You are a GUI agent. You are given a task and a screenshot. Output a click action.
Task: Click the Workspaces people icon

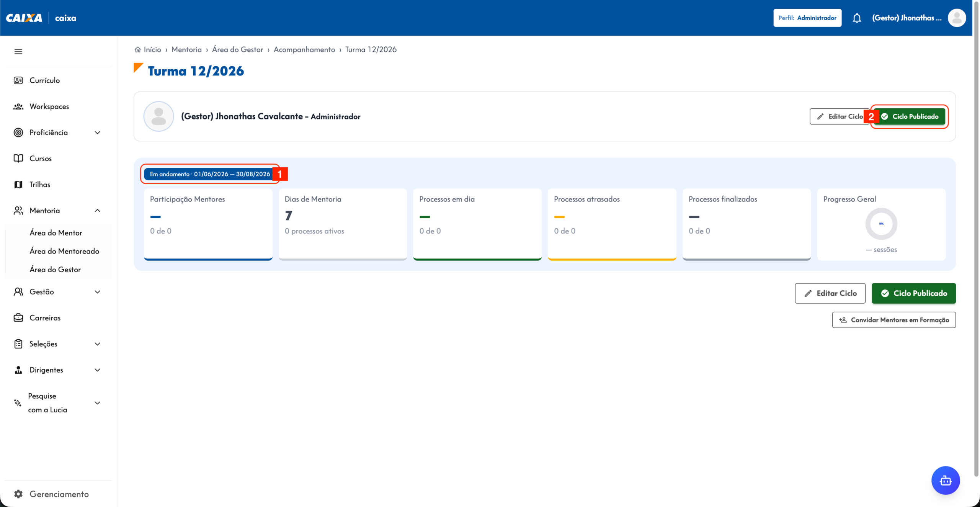[18, 106]
